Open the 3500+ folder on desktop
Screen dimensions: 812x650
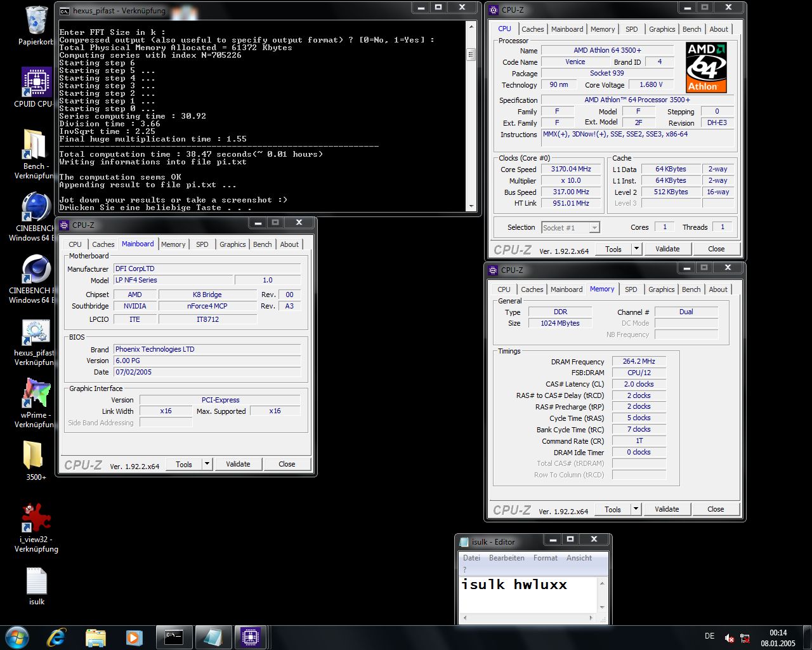(34, 455)
